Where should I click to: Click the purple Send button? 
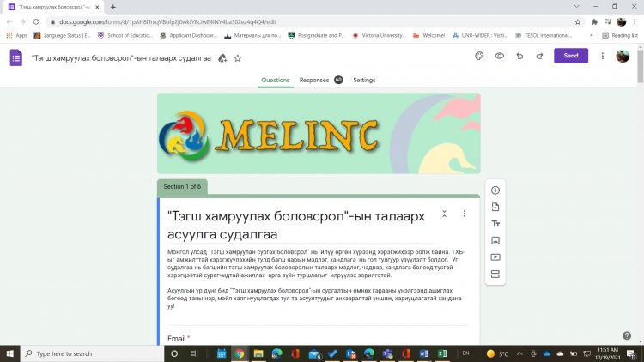pos(571,56)
